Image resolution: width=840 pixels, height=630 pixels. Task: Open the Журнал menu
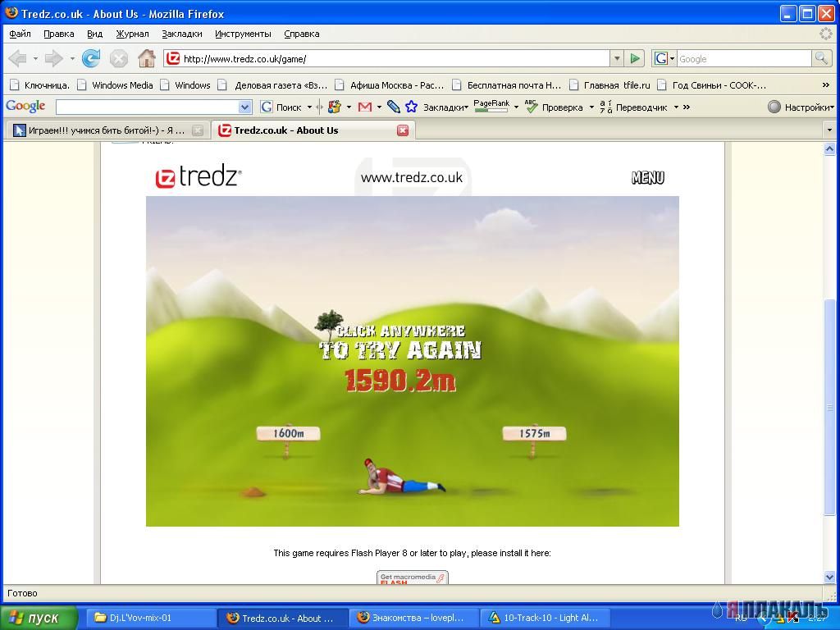[x=132, y=34]
